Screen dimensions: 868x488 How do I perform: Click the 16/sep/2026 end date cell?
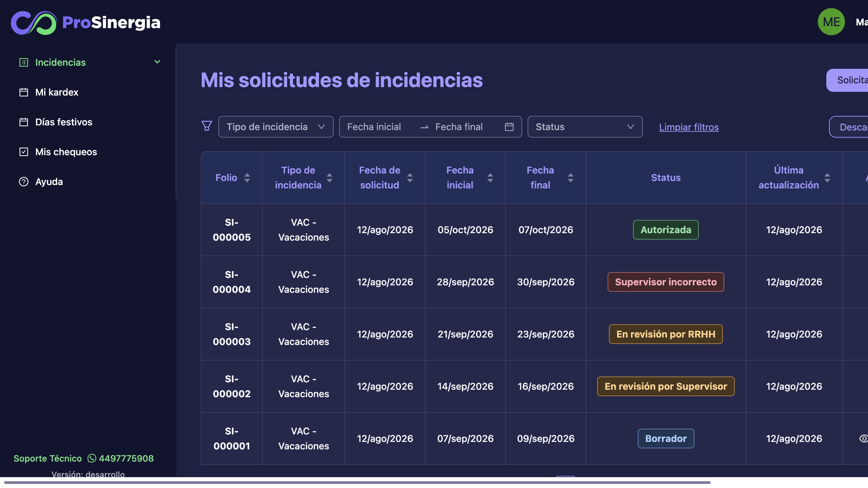tap(546, 386)
